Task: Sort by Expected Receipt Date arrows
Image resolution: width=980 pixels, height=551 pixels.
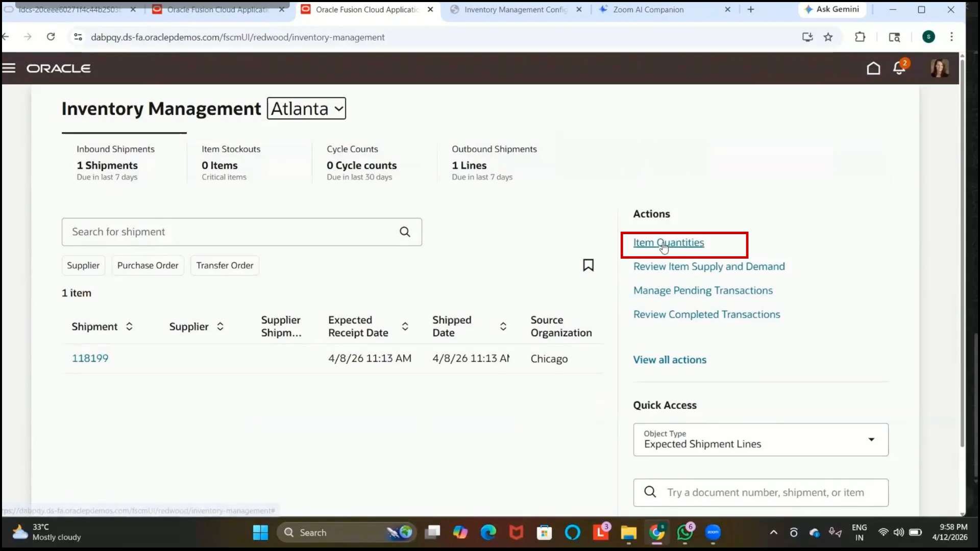Action: pyautogui.click(x=405, y=327)
